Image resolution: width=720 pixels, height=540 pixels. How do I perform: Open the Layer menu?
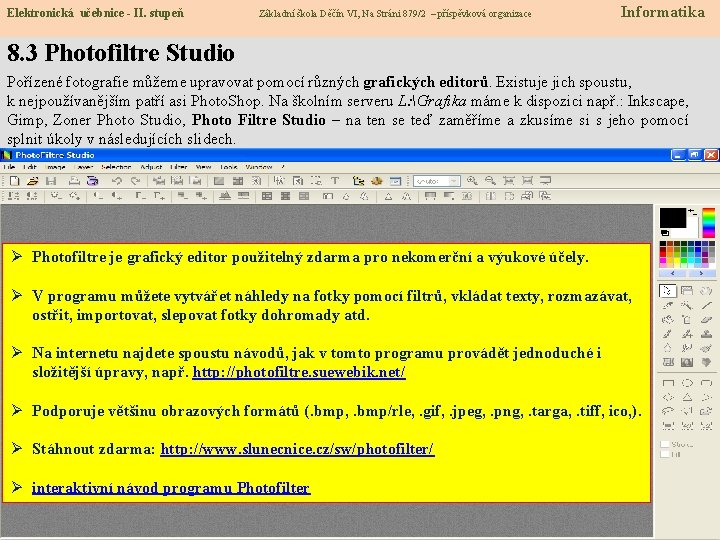click(83, 167)
